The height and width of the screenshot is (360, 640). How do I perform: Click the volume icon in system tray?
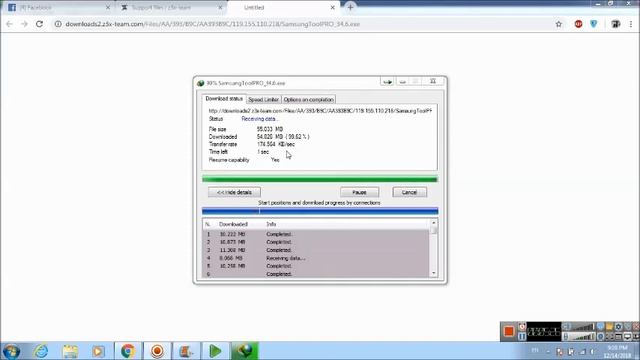(592, 351)
